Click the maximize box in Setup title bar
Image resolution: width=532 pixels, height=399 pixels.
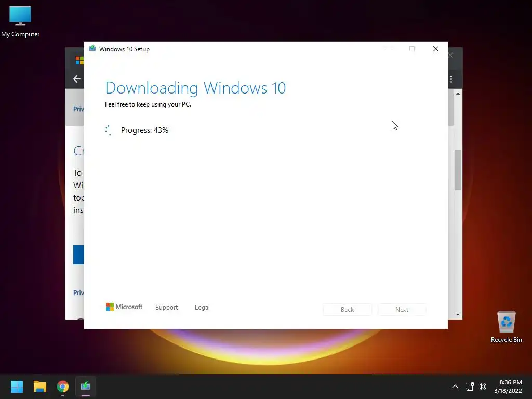412,49
